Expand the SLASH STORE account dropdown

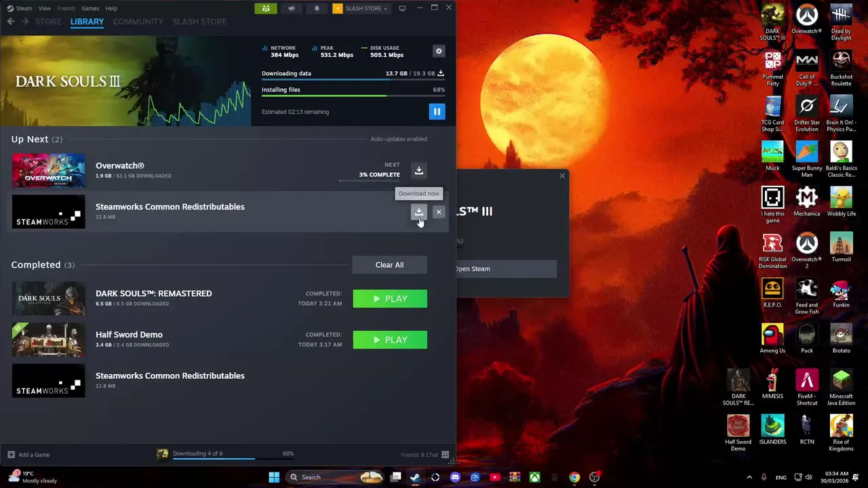point(360,8)
